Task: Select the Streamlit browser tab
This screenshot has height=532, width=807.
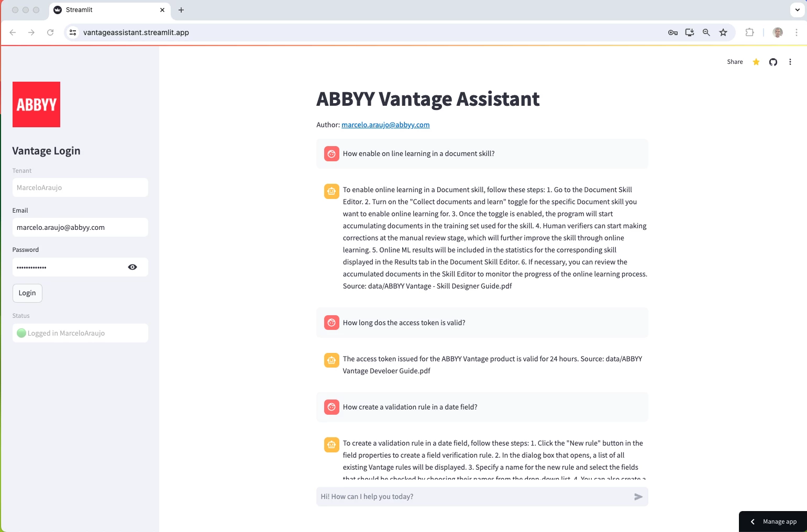Action: 109,10
